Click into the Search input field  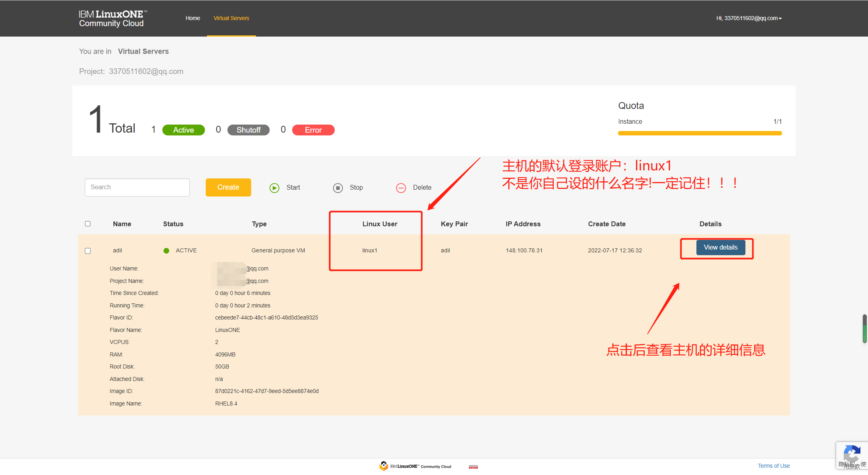[x=137, y=187]
